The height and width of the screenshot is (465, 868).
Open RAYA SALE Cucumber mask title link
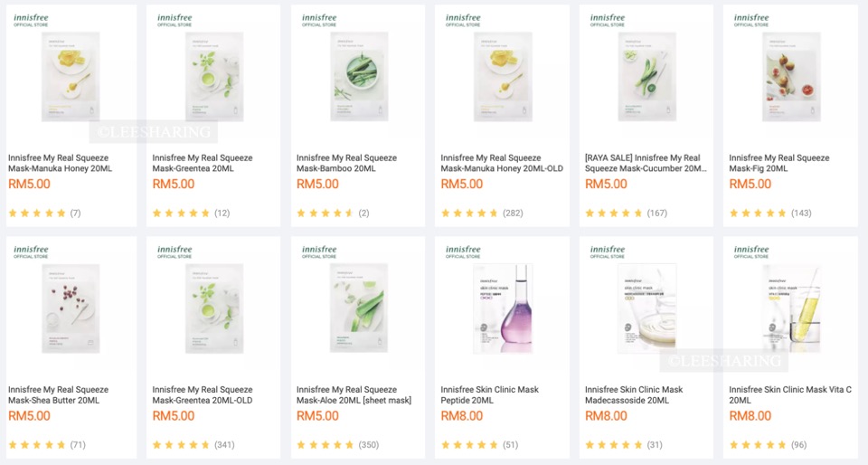[646, 163]
